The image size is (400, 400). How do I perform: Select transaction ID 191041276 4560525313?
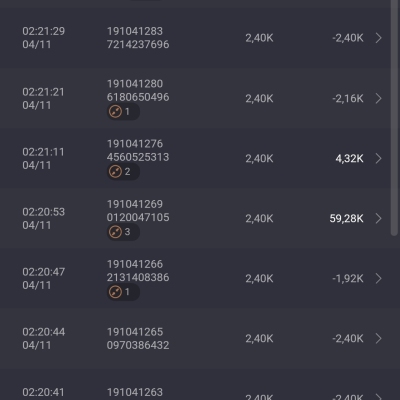click(x=138, y=150)
